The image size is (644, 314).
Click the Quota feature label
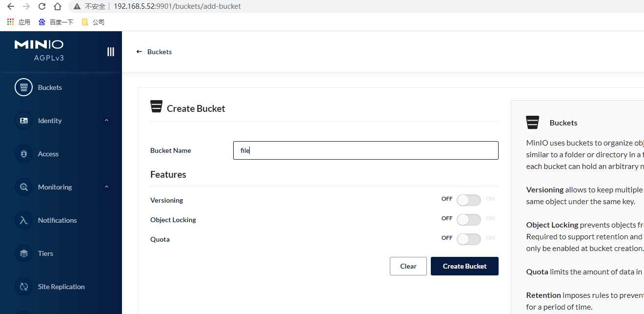pos(160,239)
